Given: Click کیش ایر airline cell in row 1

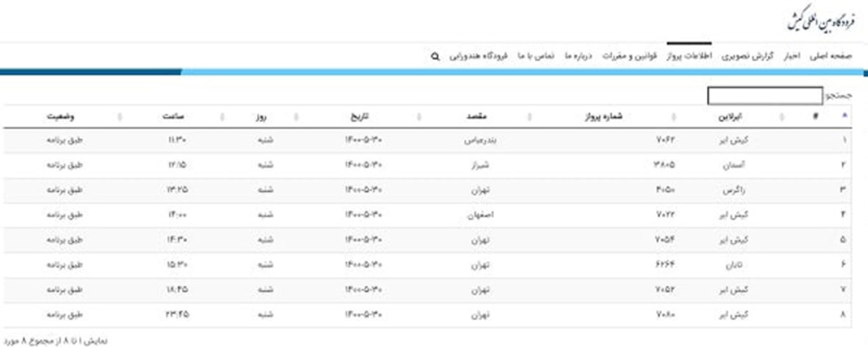Looking at the screenshot, I should (734, 140).
